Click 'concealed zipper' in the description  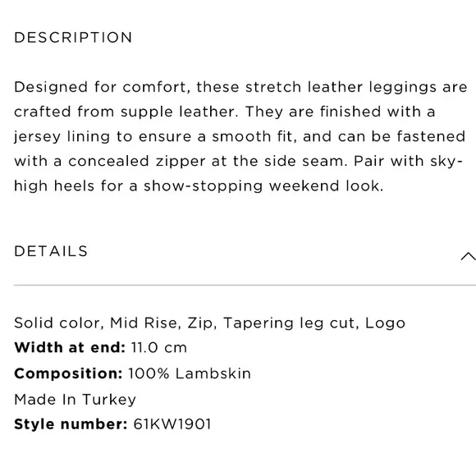point(137,162)
